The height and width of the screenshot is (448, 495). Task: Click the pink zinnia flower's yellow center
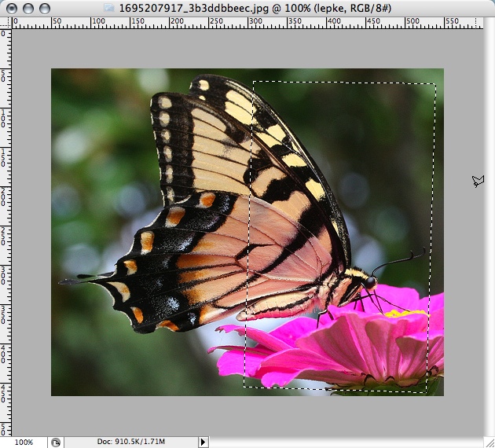click(x=403, y=314)
